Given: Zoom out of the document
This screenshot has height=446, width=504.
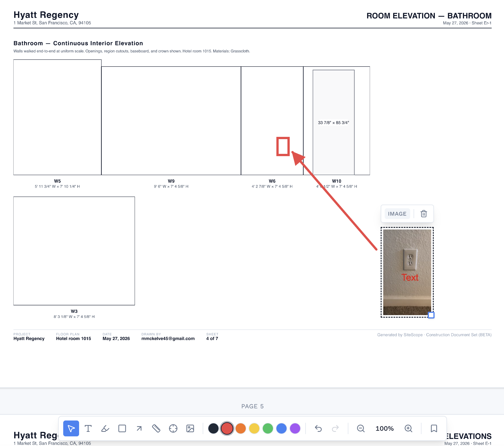Looking at the screenshot, I should pyautogui.click(x=361, y=428).
